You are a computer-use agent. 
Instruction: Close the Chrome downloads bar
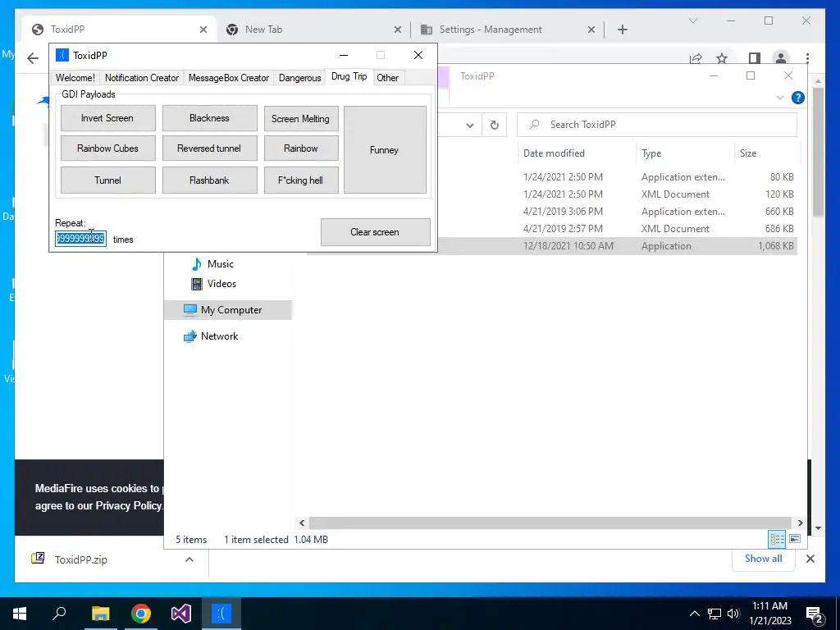tap(810, 559)
